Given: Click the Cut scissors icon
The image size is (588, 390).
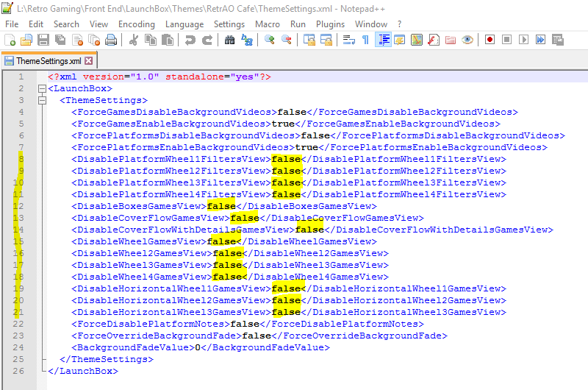Looking at the screenshot, I should (x=134, y=40).
